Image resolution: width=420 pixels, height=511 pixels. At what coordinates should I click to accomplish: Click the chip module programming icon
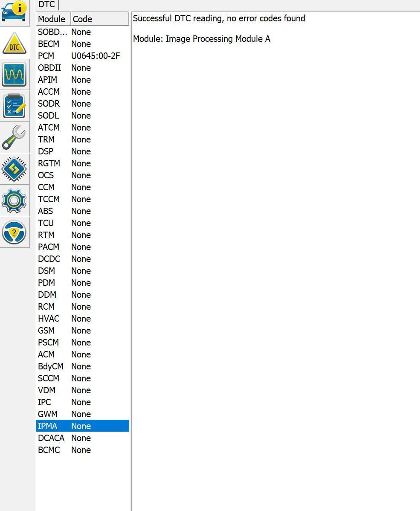coord(14,169)
